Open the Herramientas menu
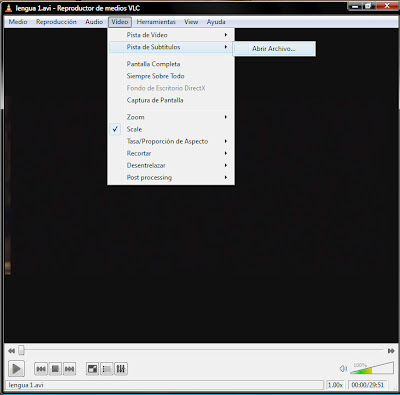Image resolution: width=400 pixels, height=395 pixels. 156,22
